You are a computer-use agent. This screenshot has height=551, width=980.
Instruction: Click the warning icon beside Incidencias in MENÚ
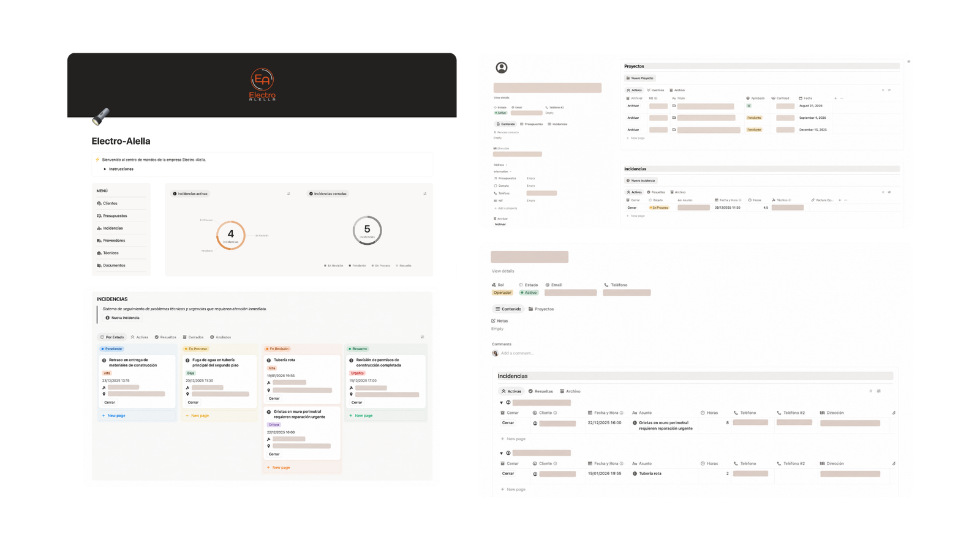[99, 228]
